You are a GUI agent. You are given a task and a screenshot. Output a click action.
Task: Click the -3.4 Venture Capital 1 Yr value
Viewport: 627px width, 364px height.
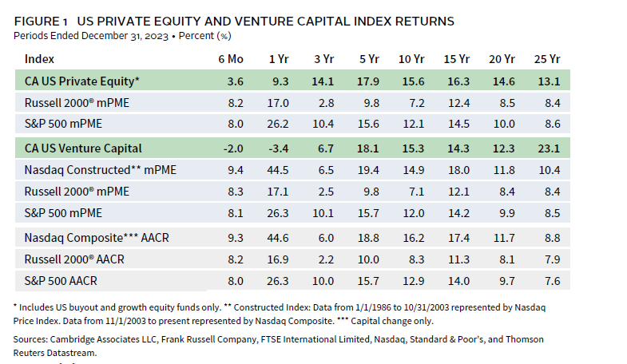279,148
